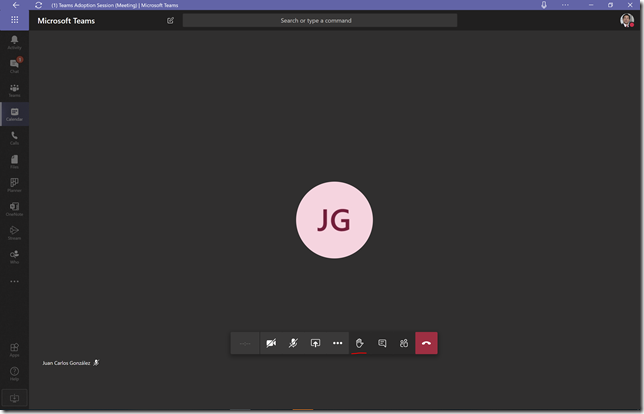Show the meeting conversation panel
Screen dimensions: 644x414
[x=382, y=343]
